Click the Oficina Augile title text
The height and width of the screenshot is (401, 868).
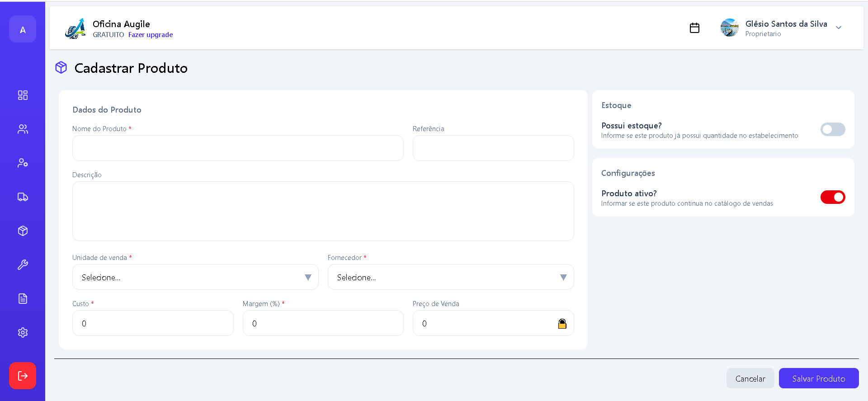[x=121, y=24]
